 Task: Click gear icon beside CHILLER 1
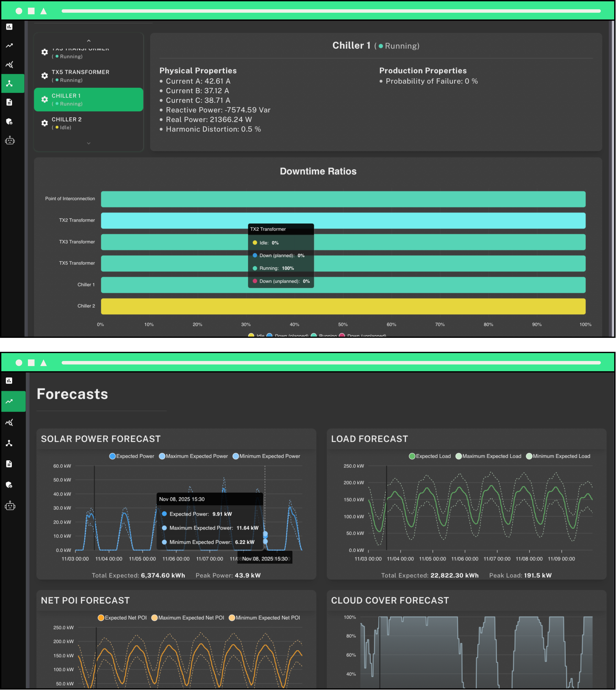click(45, 99)
